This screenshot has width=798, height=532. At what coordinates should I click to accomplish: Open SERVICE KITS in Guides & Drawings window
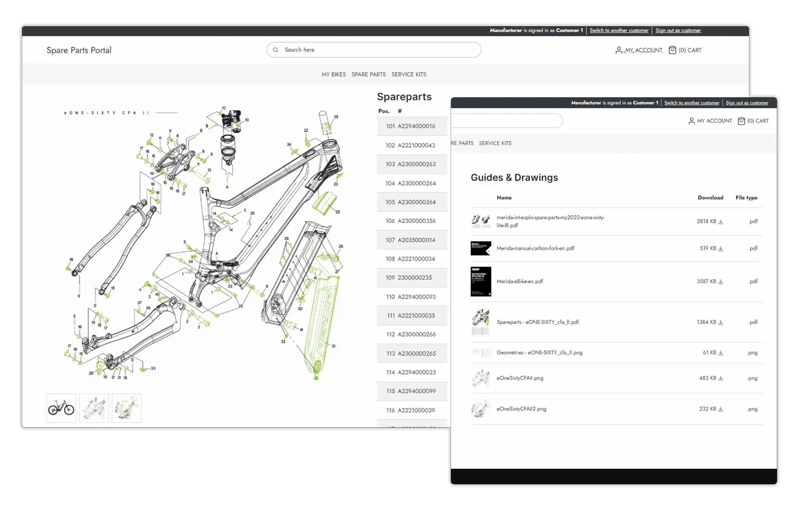click(x=495, y=143)
